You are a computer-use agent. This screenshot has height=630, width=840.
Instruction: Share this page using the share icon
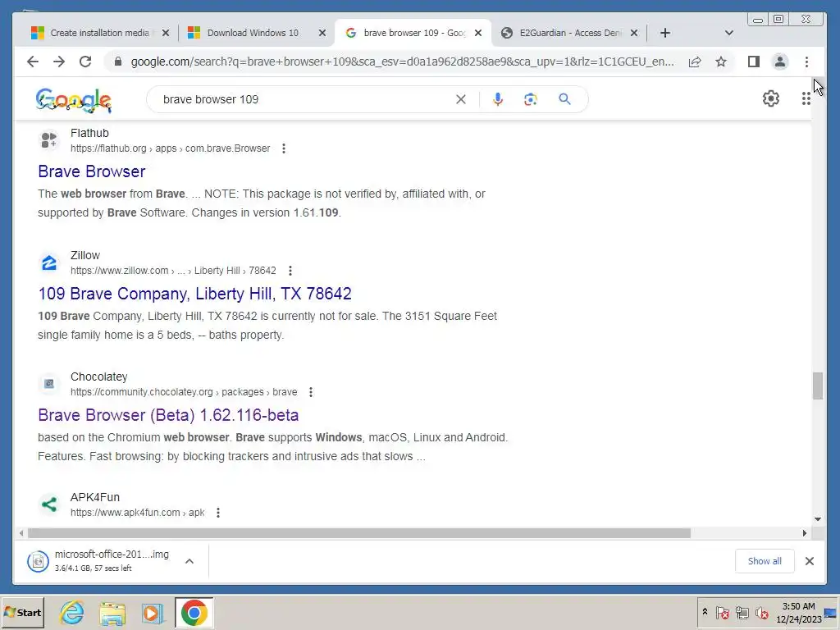(x=695, y=62)
